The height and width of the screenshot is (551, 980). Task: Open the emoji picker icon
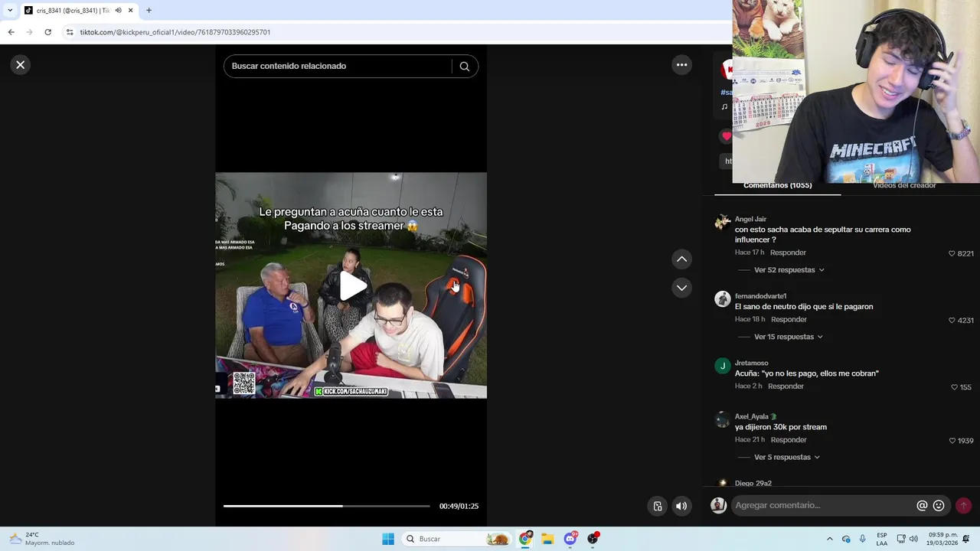(x=939, y=506)
